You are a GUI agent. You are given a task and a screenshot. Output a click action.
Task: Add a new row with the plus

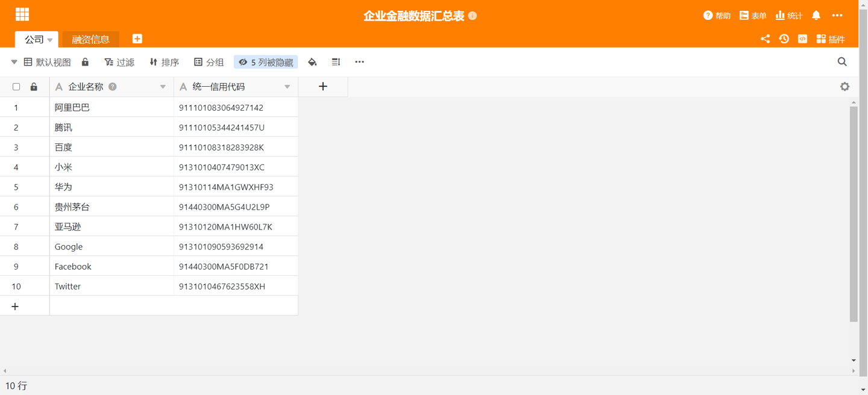15,306
